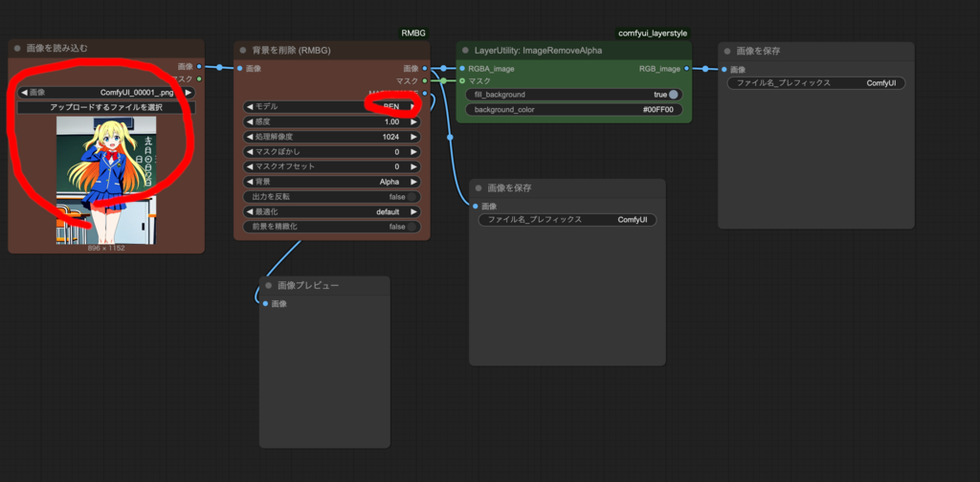Click the 感度 value 1.00
The width and height of the screenshot is (980, 482).
pyautogui.click(x=391, y=121)
